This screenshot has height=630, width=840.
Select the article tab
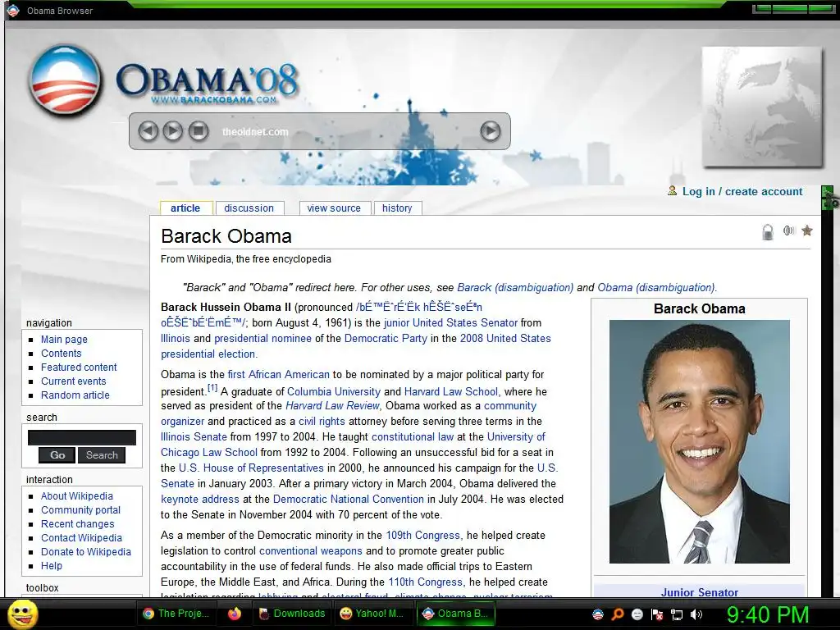(x=186, y=208)
